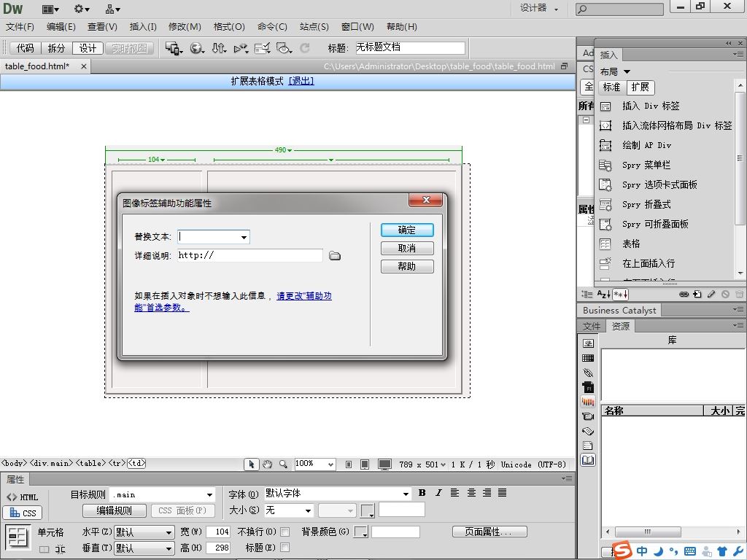747x560 pixels.
Task: Click the 宽 width field showing 104
Action: click(219, 532)
